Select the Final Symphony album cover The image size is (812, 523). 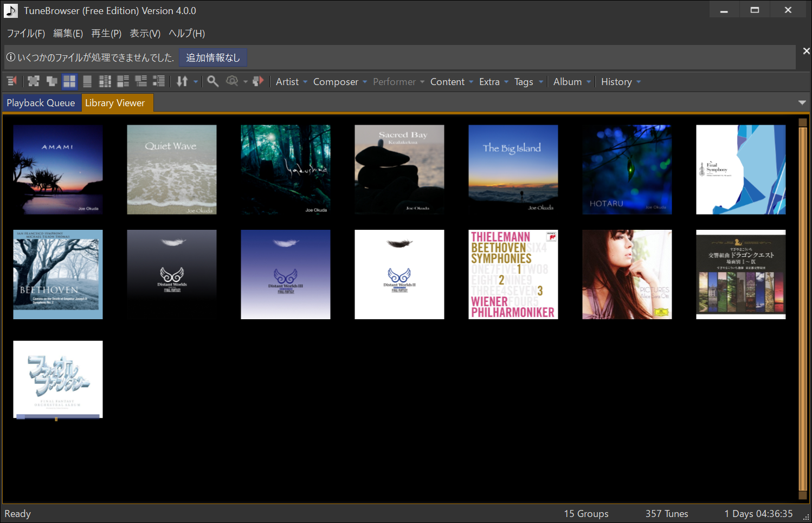coord(741,170)
